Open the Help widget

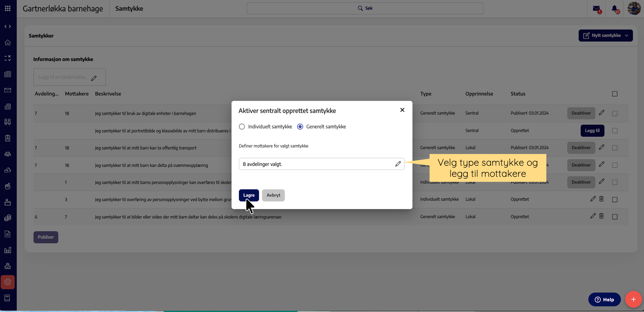pyautogui.click(x=604, y=300)
